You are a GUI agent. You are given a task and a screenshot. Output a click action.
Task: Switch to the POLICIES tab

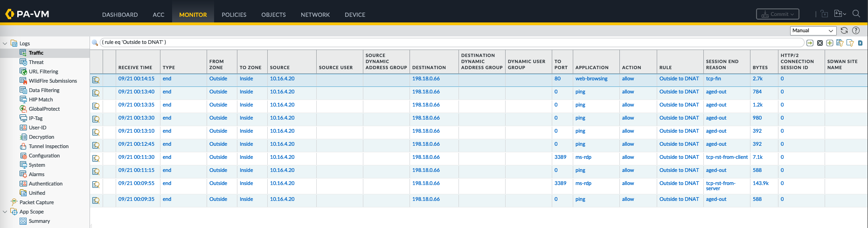(234, 14)
